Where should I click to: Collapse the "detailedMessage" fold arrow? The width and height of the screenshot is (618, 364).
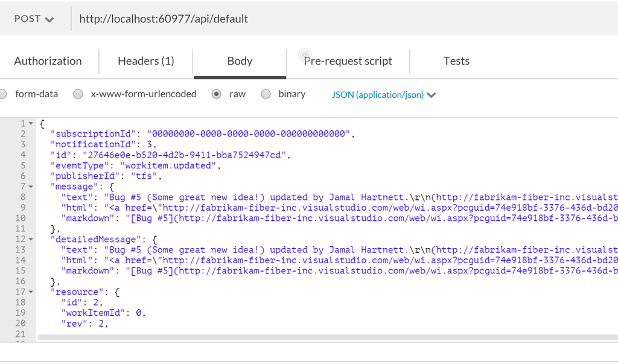click(x=31, y=240)
